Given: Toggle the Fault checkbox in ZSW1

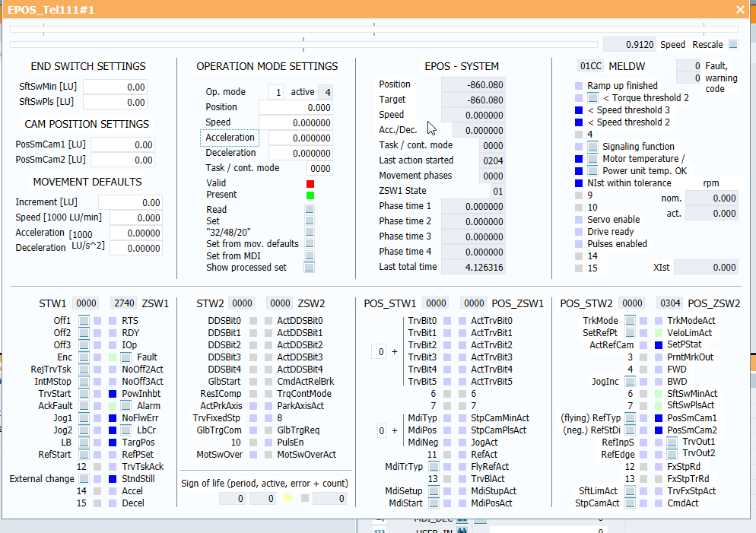Looking at the screenshot, I should tap(125, 357).
